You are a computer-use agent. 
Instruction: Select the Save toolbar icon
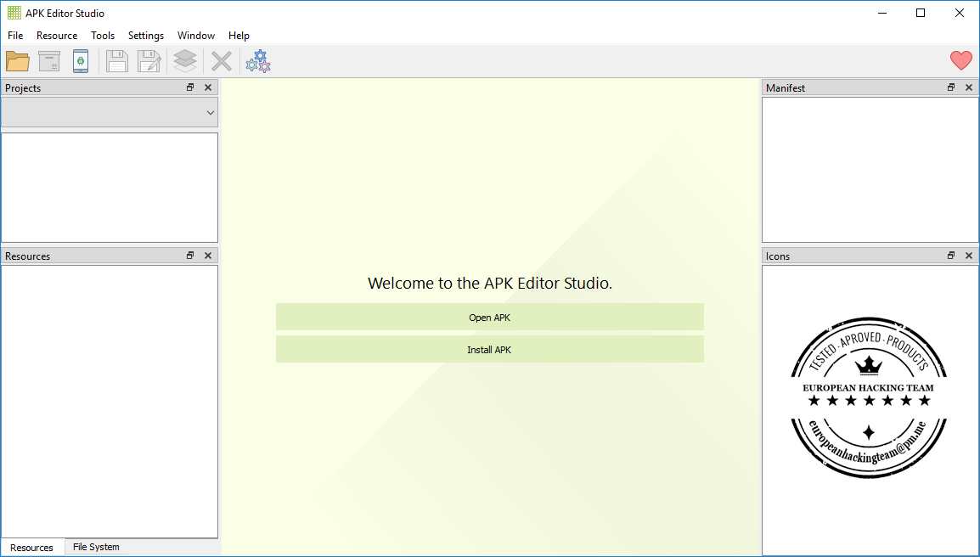click(x=116, y=60)
